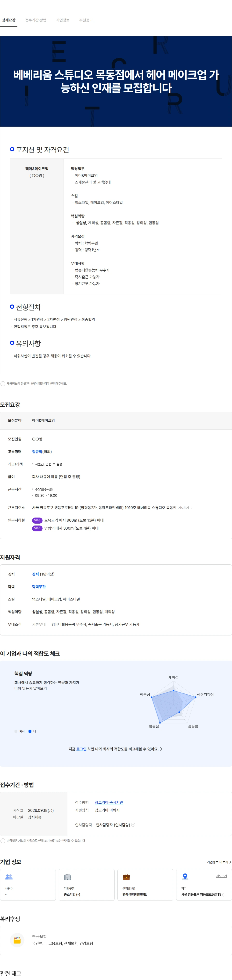Click the info icon beside 마감일은 기업의 사정
The height and width of the screenshot is (980, 232).
tap(3, 841)
